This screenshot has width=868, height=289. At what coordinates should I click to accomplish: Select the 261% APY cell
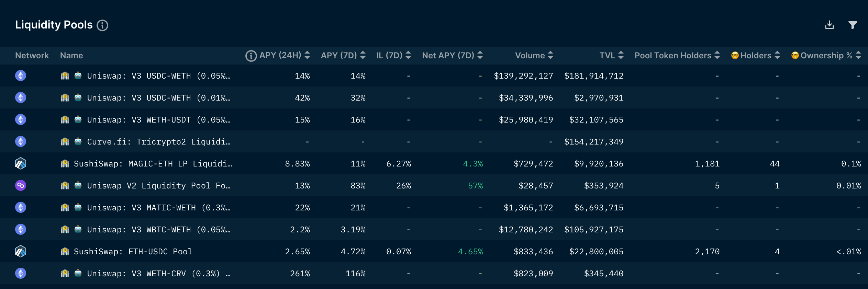[300, 274]
